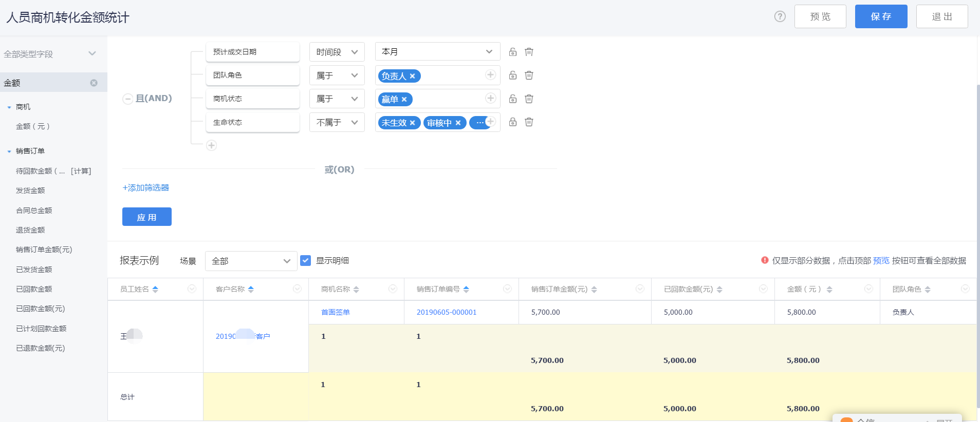Open 团队角色 column options menu
This screenshot has height=422, width=980.
coord(965,289)
